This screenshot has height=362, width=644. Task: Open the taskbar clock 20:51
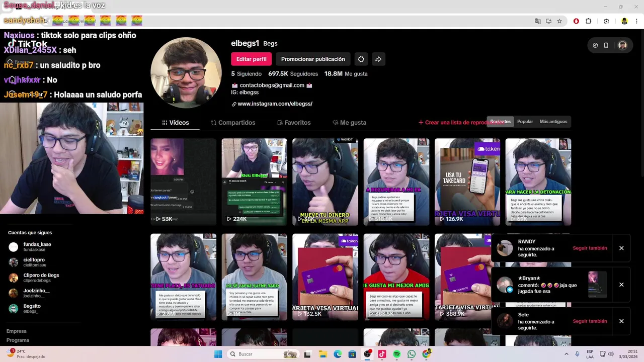click(x=628, y=354)
